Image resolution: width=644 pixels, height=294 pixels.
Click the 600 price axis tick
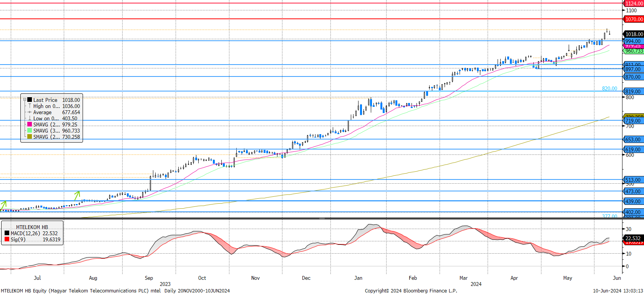tap(630, 155)
